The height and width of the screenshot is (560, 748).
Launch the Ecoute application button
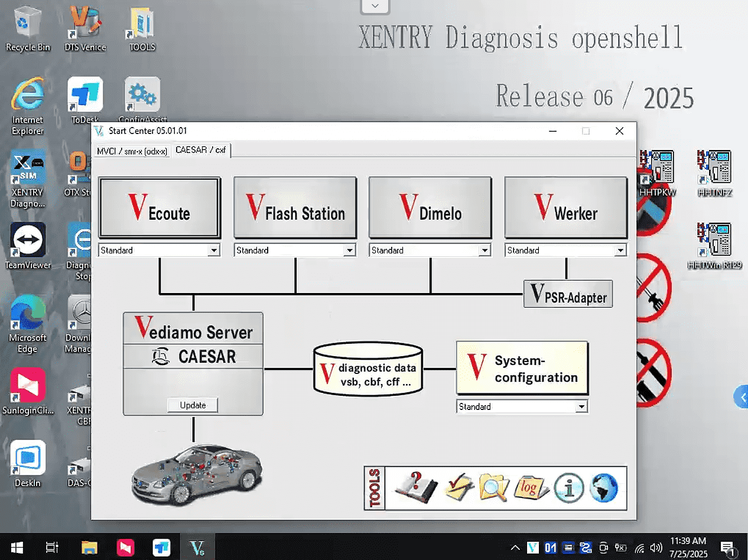pyautogui.click(x=160, y=207)
